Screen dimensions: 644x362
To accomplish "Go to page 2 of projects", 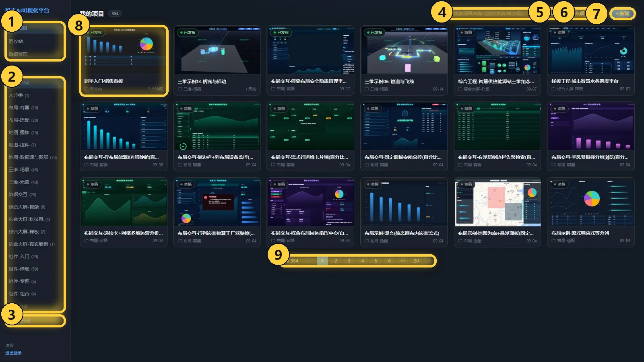I will 336,261.
